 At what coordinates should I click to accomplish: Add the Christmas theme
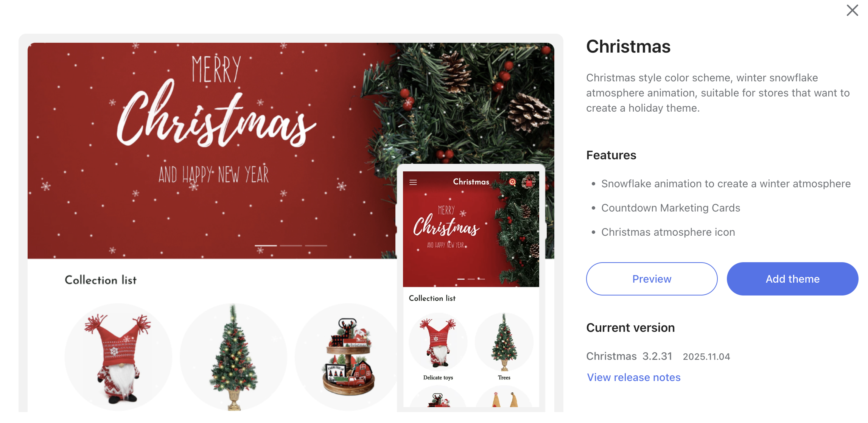792,279
